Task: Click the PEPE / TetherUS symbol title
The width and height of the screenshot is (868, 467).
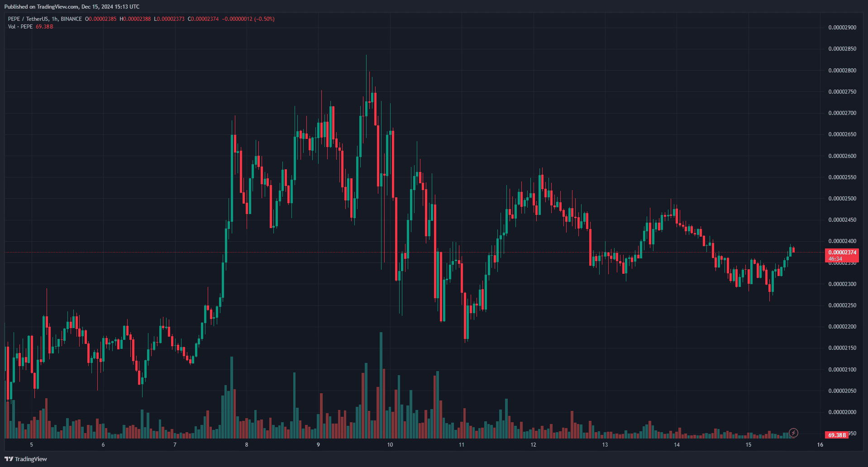Action: [45, 19]
